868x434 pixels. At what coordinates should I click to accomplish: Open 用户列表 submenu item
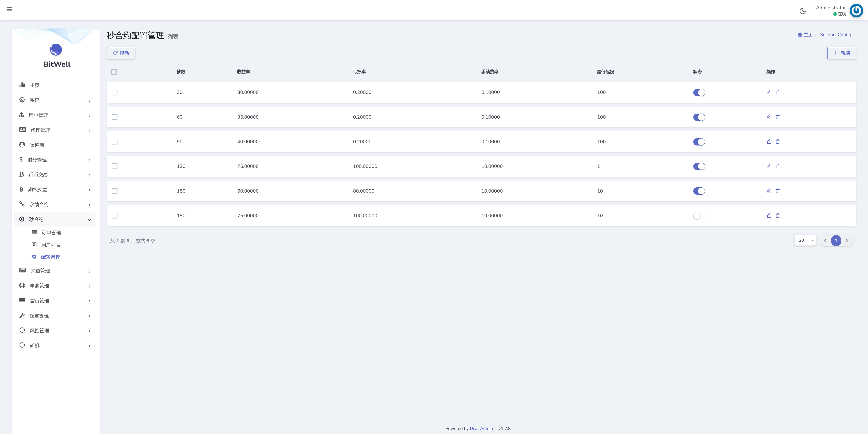(x=51, y=245)
